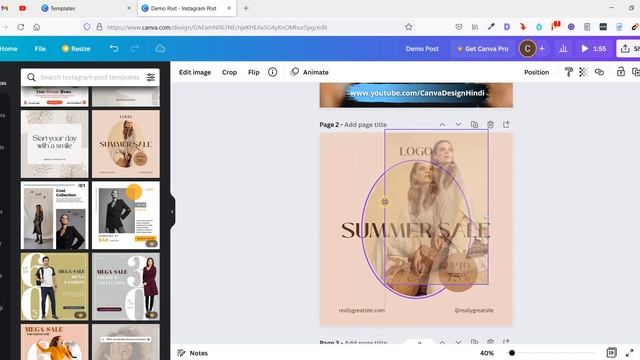This screenshot has width=640, height=360.
Task: Click Get Canva Pro
Action: click(482, 49)
